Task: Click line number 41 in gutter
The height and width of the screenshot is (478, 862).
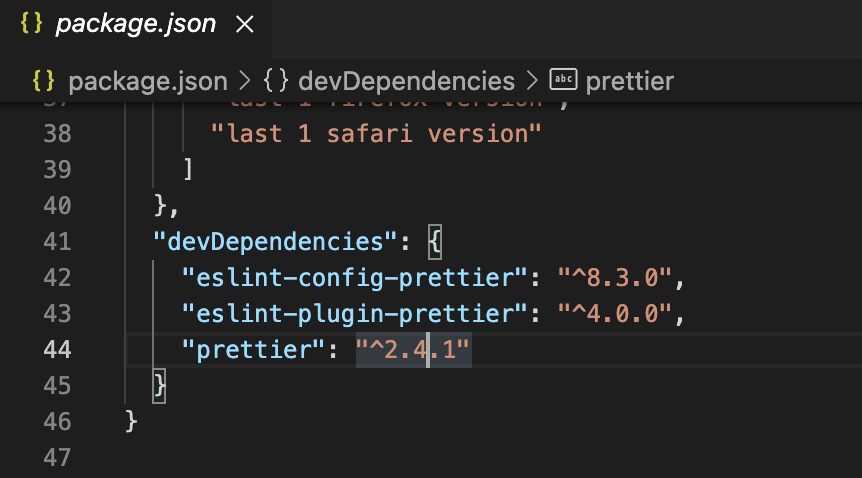Action: coord(57,241)
